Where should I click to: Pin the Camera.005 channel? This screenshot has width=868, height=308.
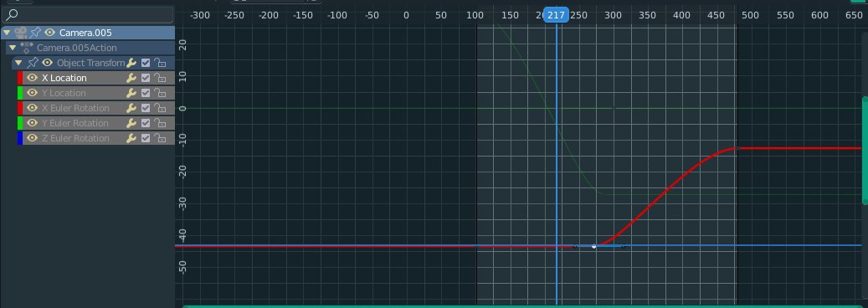[x=36, y=33]
